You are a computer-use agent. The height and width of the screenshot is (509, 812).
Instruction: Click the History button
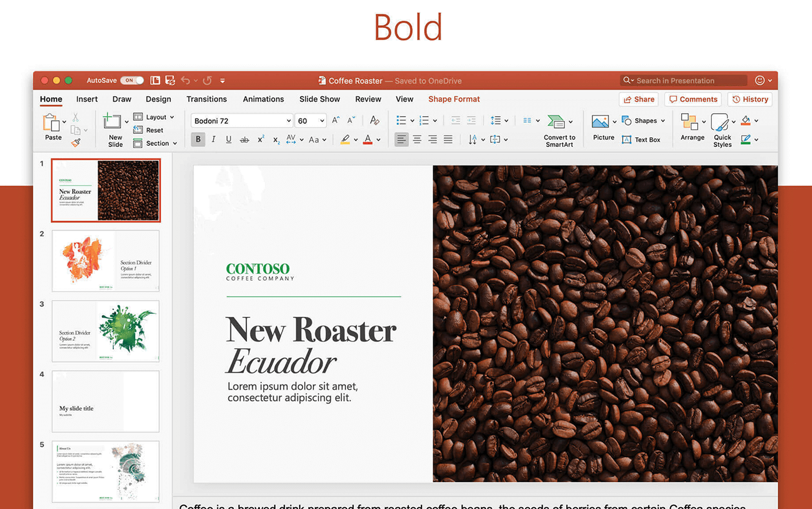[750, 99]
